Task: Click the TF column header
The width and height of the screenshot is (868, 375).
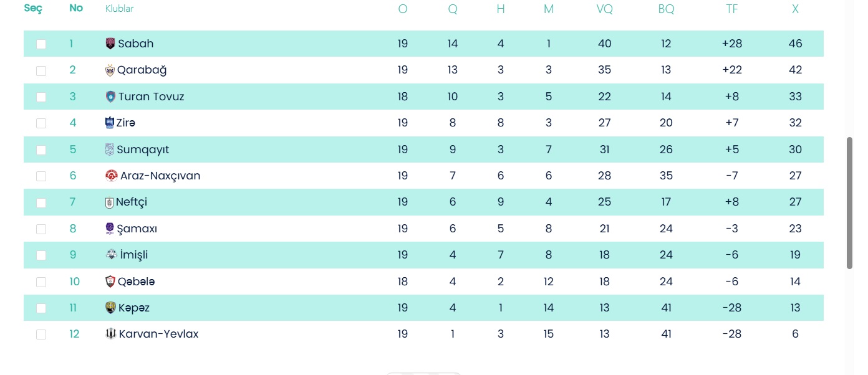Action: pyautogui.click(x=732, y=9)
